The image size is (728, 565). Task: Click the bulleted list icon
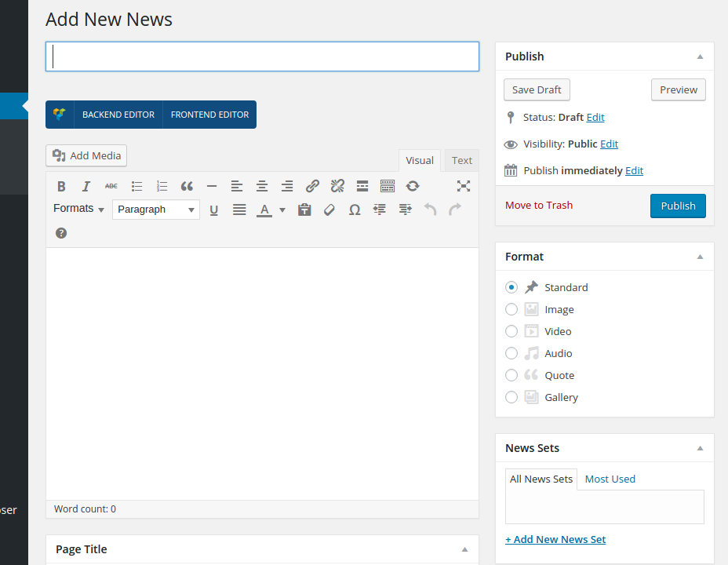pyautogui.click(x=136, y=186)
